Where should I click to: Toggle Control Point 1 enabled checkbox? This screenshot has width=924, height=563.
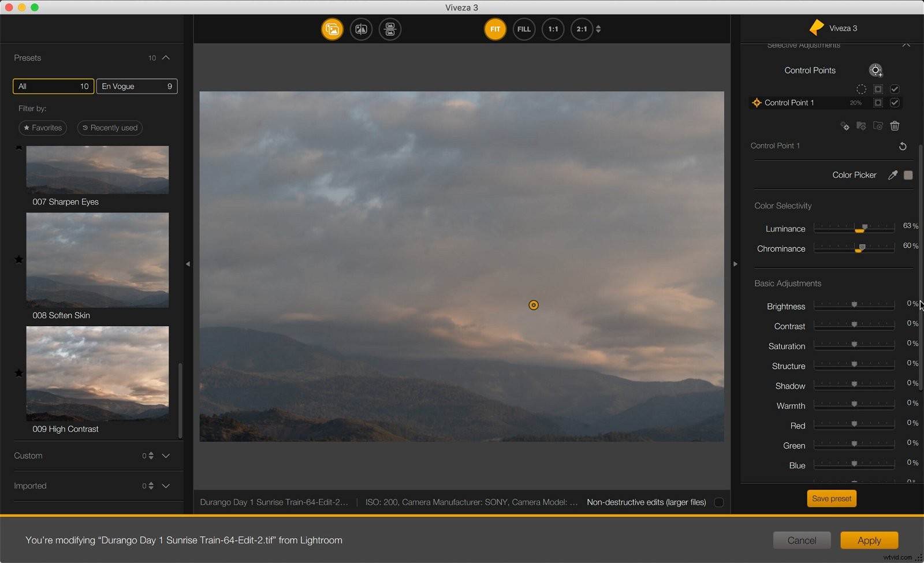tap(895, 103)
